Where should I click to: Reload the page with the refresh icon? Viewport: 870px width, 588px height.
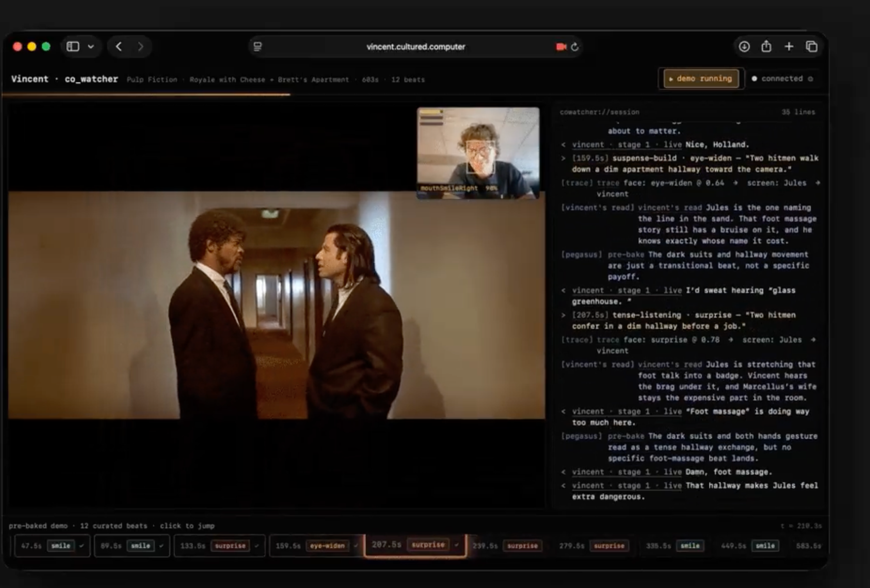[575, 47]
